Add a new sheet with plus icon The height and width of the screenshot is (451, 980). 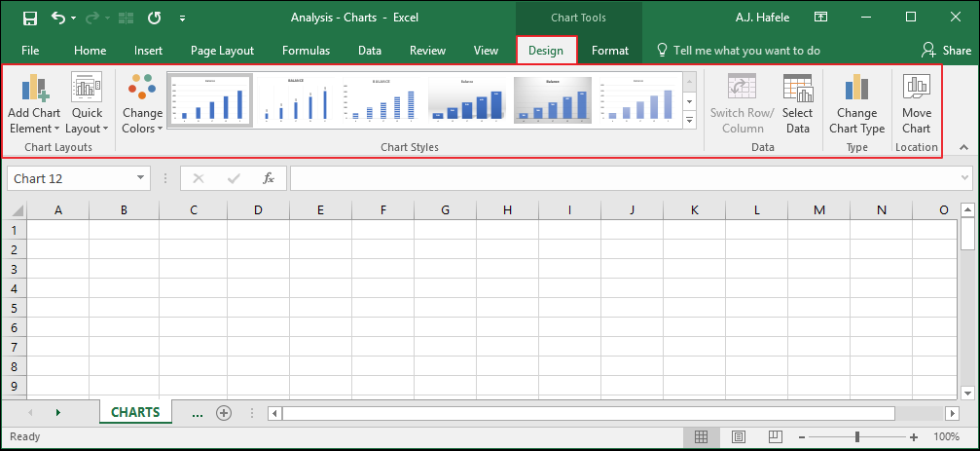224,413
